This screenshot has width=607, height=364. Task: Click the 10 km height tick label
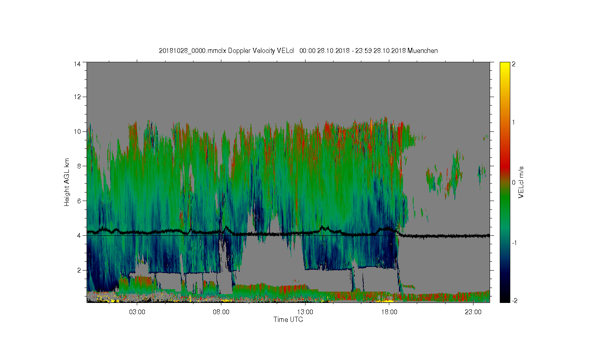[77, 131]
